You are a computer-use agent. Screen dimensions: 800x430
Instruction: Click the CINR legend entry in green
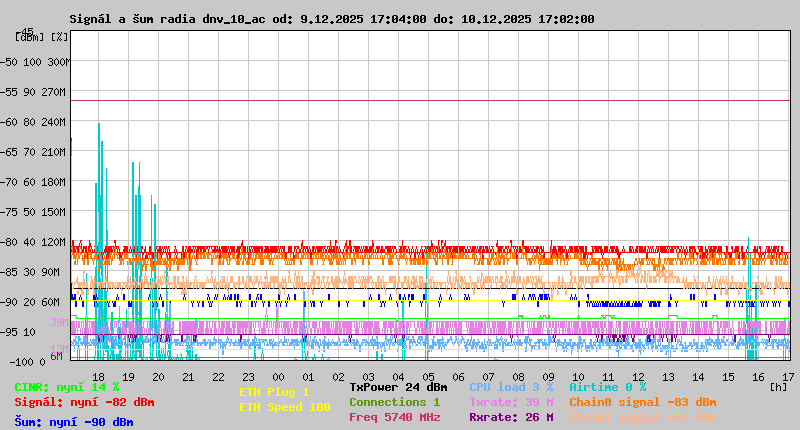pyautogui.click(x=66, y=387)
